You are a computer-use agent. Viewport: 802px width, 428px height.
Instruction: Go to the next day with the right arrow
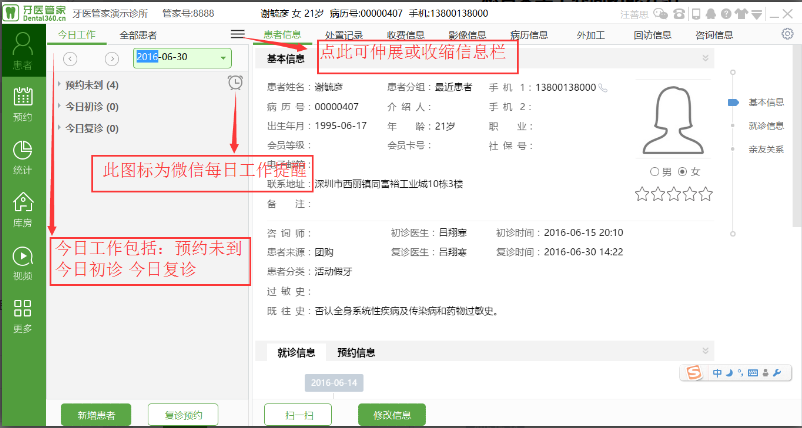click(x=112, y=59)
